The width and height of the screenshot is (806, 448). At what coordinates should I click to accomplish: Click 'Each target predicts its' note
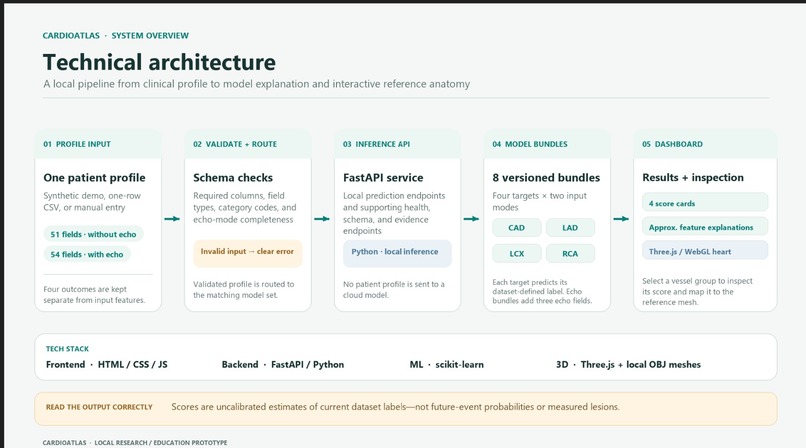pyautogui.click(x=542, y=291)
